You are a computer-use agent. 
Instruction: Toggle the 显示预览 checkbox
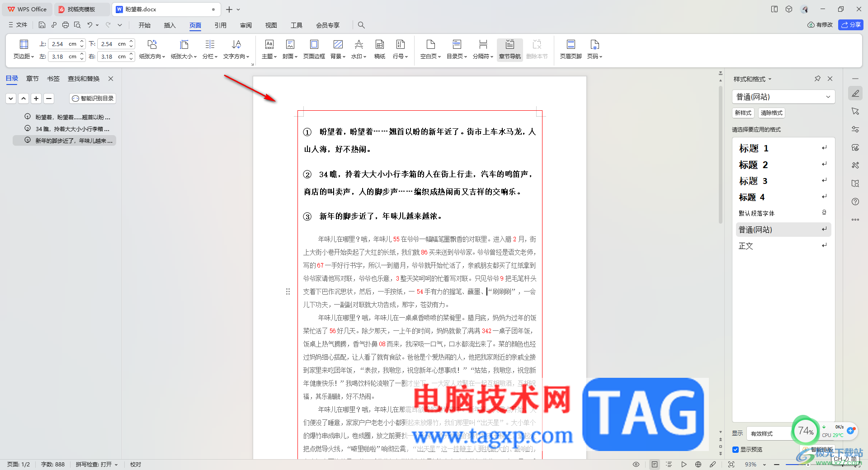pyautogui.click(x=736, y=449)
